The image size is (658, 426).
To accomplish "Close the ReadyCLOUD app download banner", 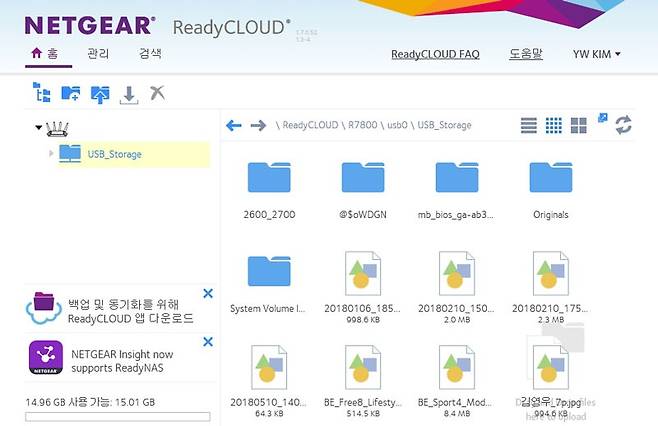I will click(208, 293).
